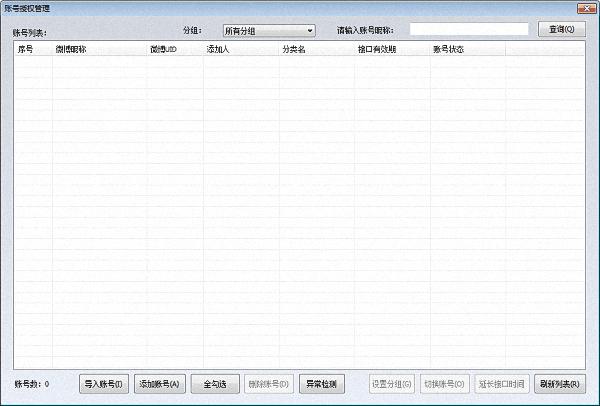
Task: Sort by the 账号状态 column header
Action: click(x=468, y=49)
